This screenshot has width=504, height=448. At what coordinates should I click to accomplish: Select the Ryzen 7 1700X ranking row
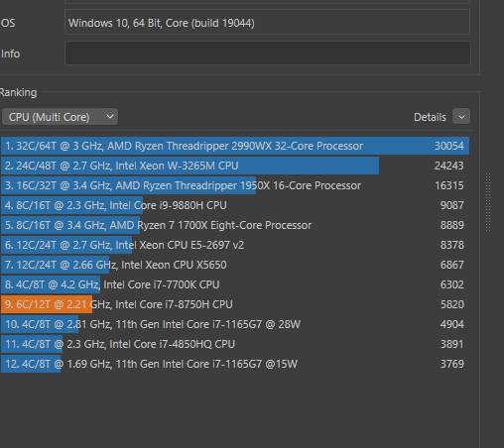click(x=235, y=225)
